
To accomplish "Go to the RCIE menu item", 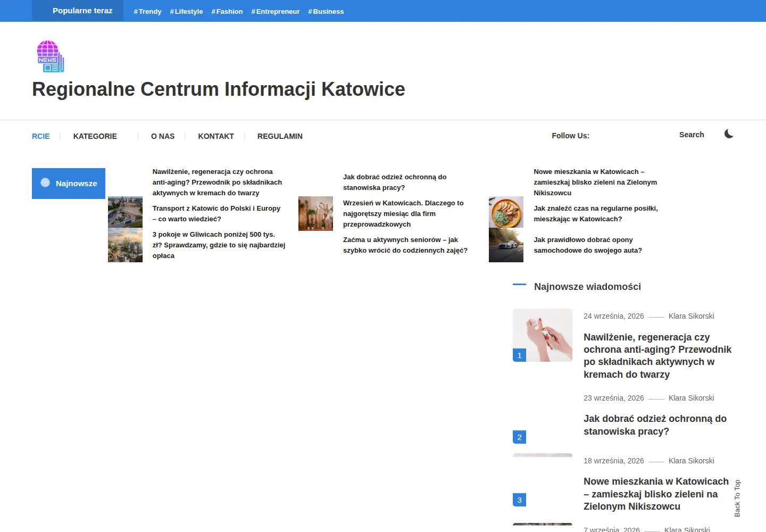I will 41,136.
